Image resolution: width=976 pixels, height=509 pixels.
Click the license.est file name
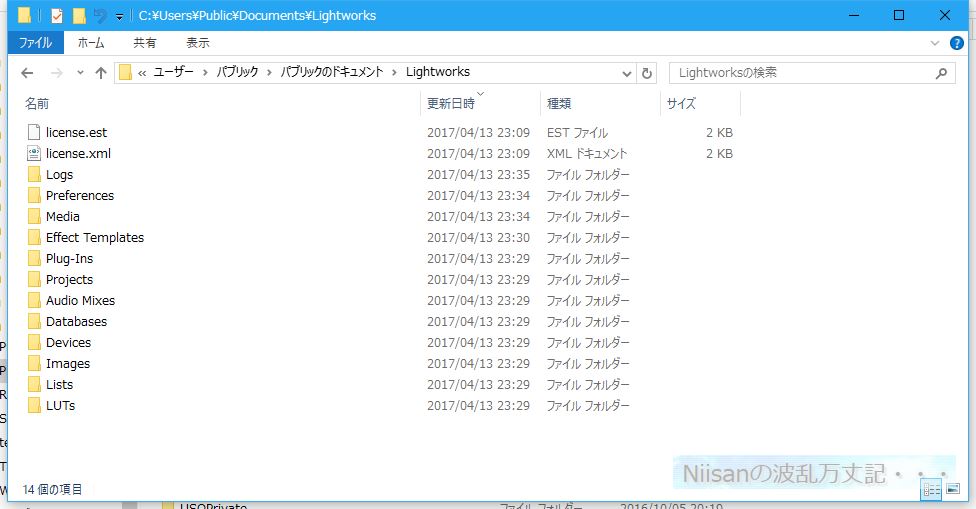[76, 133]
